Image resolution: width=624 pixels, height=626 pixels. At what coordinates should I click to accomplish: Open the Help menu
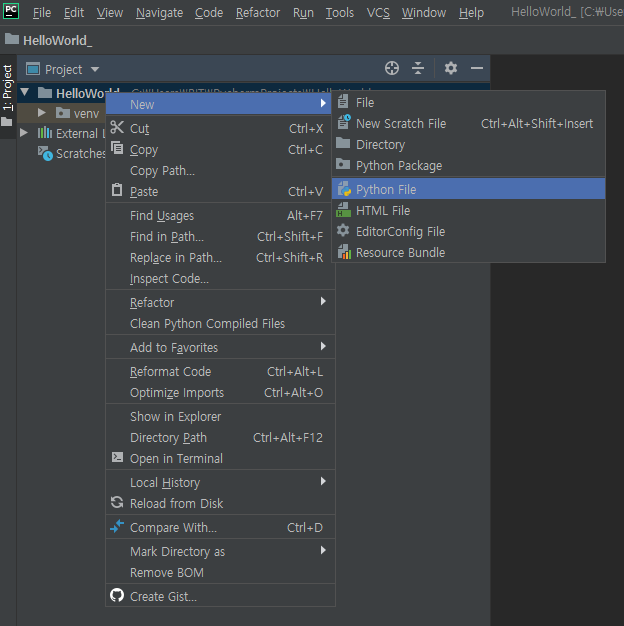click(471, 13)
